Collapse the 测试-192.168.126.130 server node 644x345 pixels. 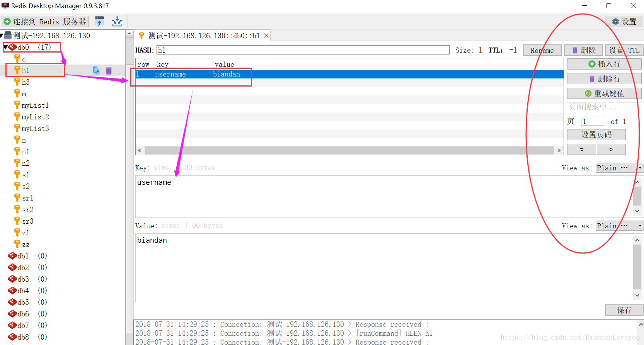tap(2, 36)
